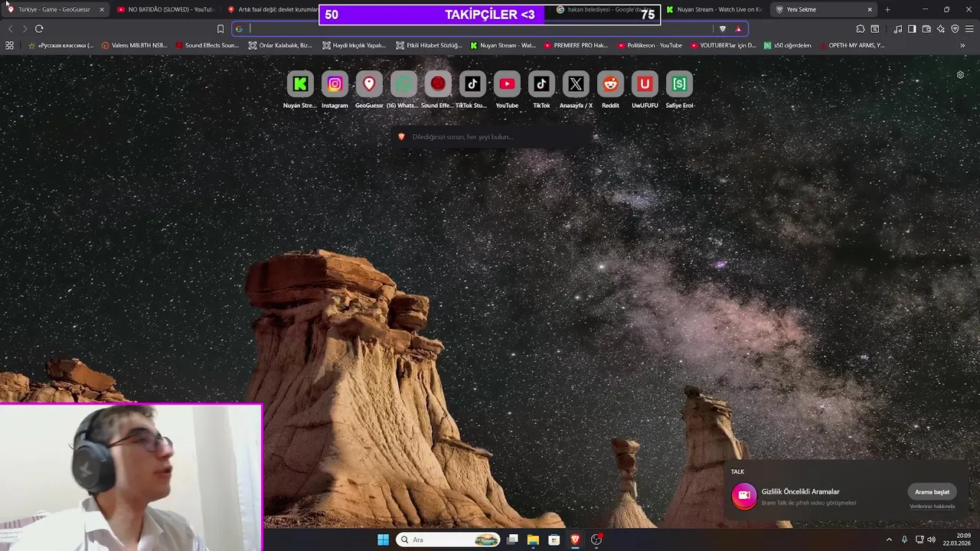The image size is (980, 551).
Task: Click the Brave Talk camera icon
Action: point(743,495)
